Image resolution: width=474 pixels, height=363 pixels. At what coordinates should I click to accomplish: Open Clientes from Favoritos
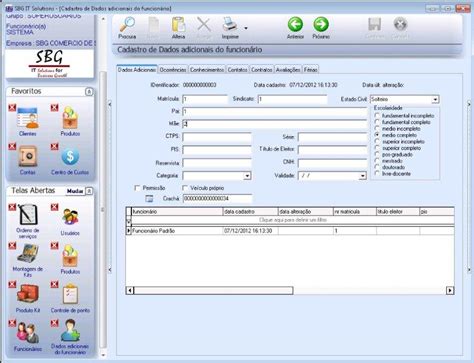(28, 118)
